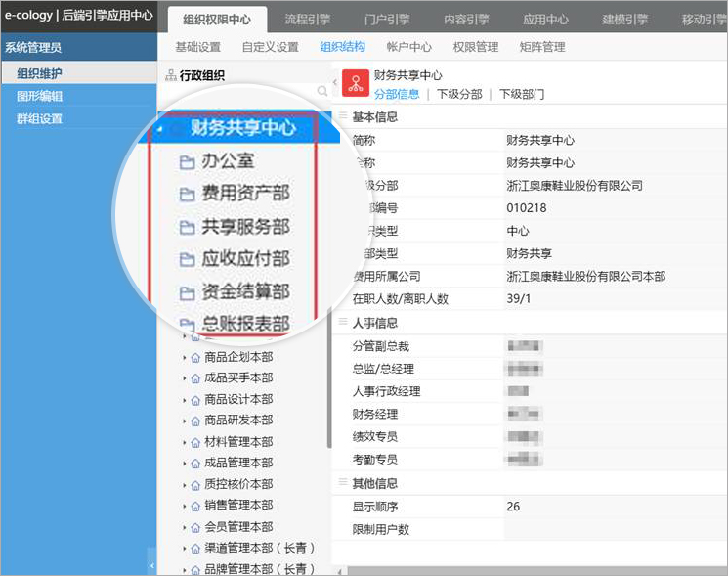The height and width of the screenshot is (576, 728).
Task: Click the home icon beside 销售管理本部
Action: click(x=194, y=506)
